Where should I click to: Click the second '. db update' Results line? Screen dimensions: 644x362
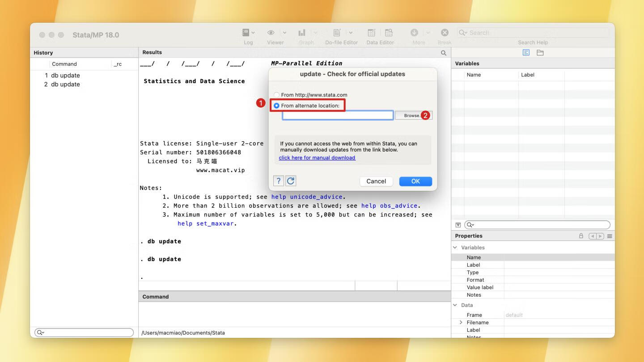click(x=161, y=259)
